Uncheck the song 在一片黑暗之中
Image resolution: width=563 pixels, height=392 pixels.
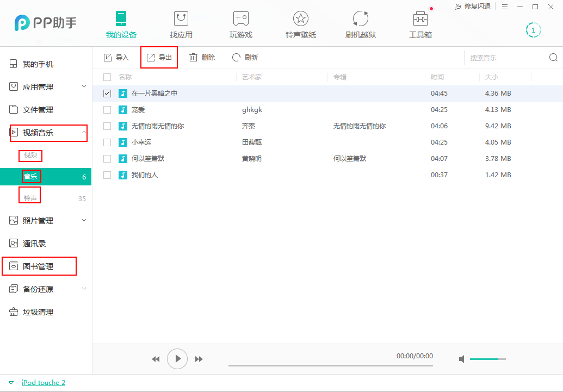(107, 92)
